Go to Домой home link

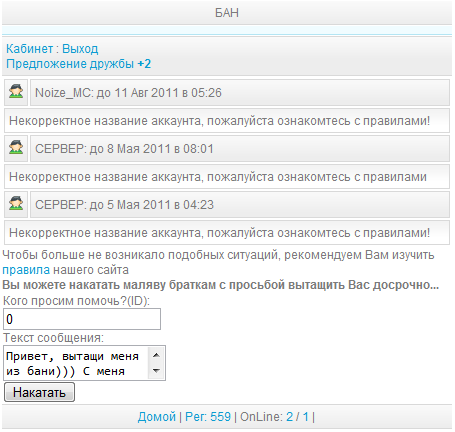(x=157, y=417)
